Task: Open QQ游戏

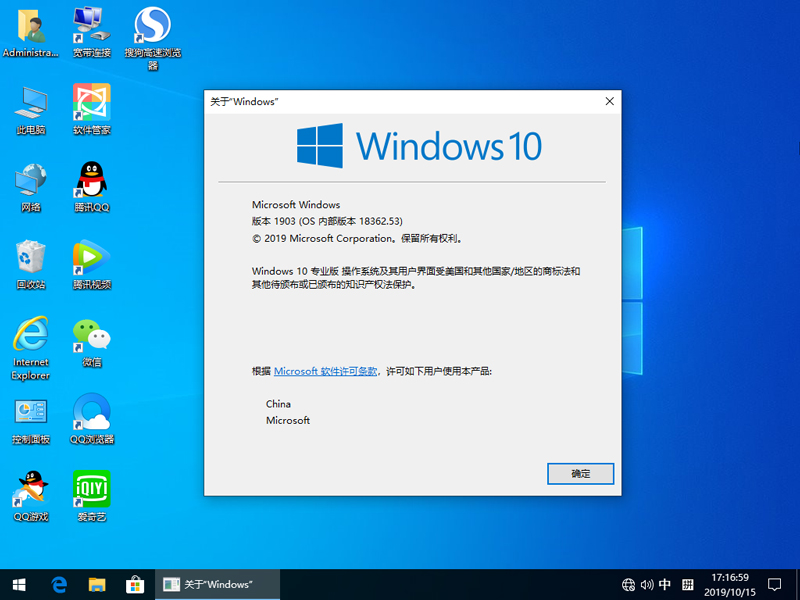Action: point(30,493)
